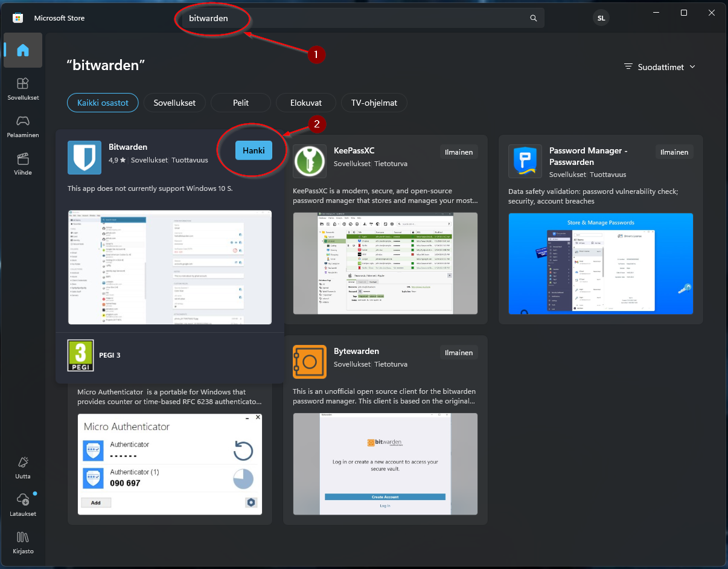Viewport: 728px width, 569px height.
Task: Select the Sovellukset filter tab
Action: 174,103
